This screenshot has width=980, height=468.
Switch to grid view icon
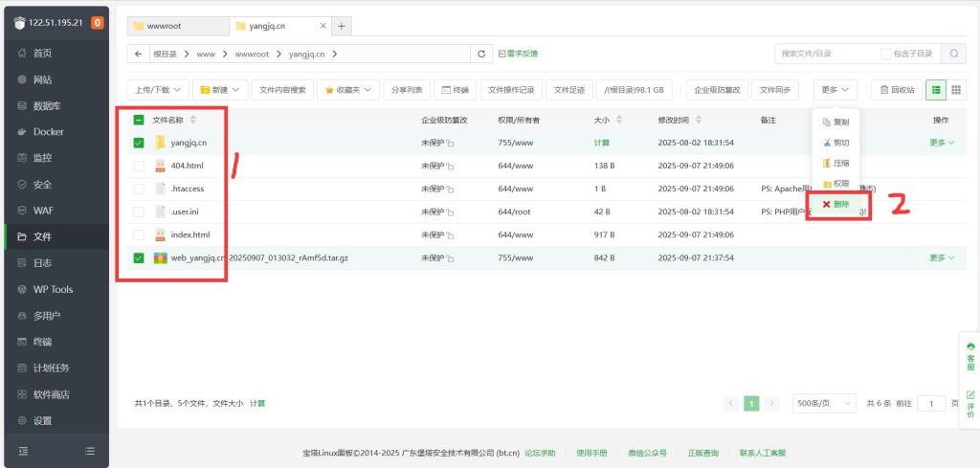(x=956, y=90)
